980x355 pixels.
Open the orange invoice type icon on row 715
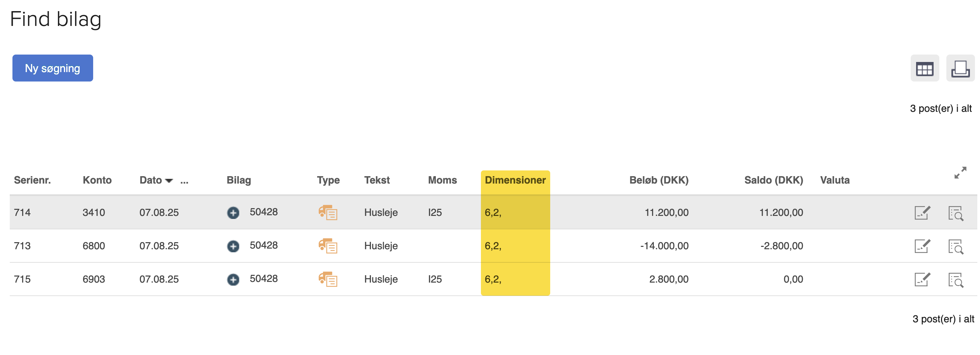[329, 280]
